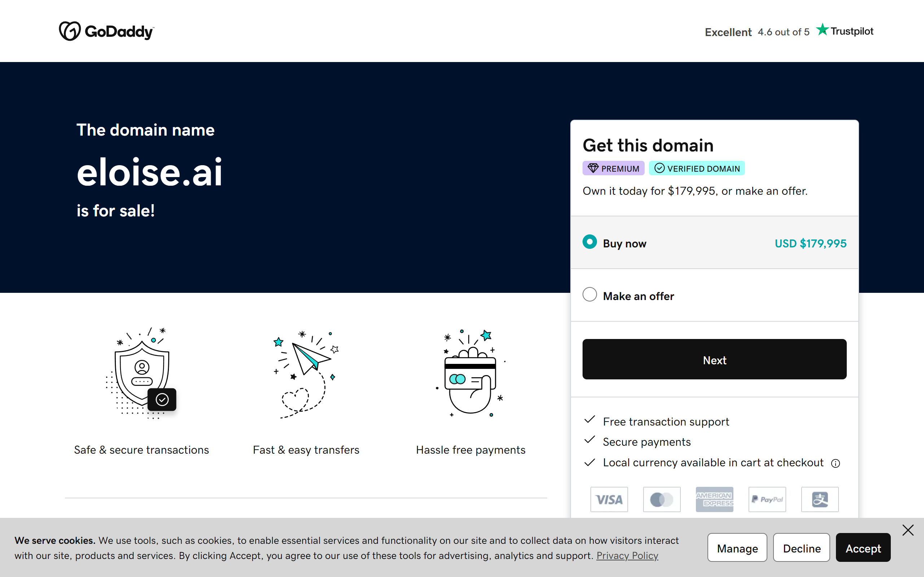Select the Make an offer option

pyautogui.click(x=589, y=295)
